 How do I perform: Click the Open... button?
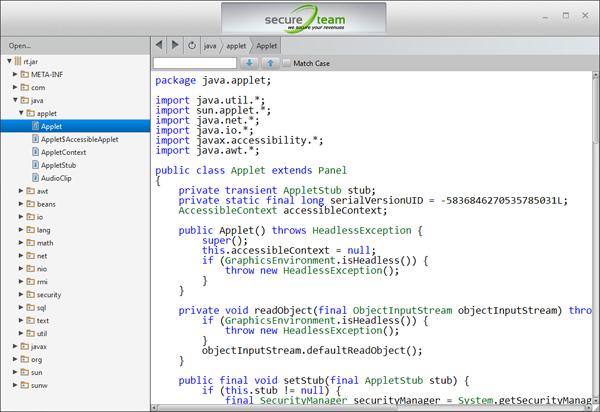20,46
